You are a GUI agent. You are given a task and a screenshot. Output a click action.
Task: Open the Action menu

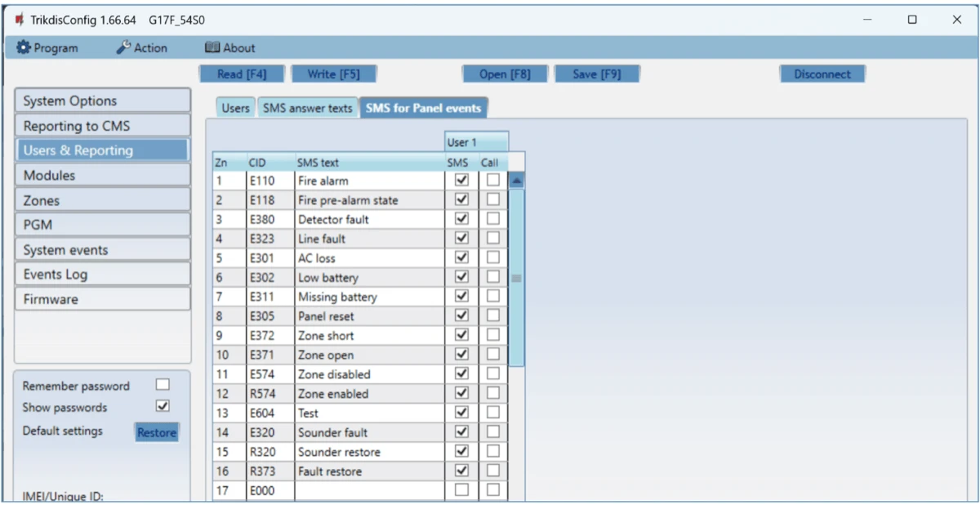[x=141, y=48]
